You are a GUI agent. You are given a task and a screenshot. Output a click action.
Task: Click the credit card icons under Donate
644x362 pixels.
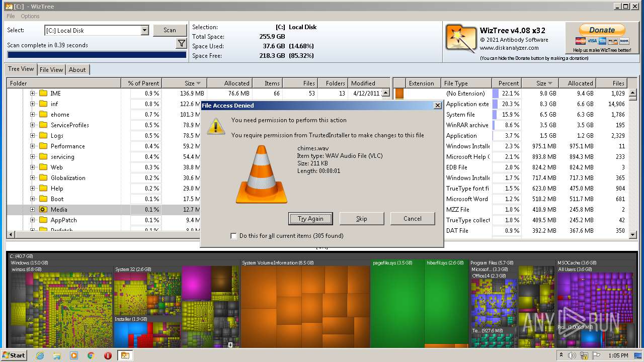(602, 41)
